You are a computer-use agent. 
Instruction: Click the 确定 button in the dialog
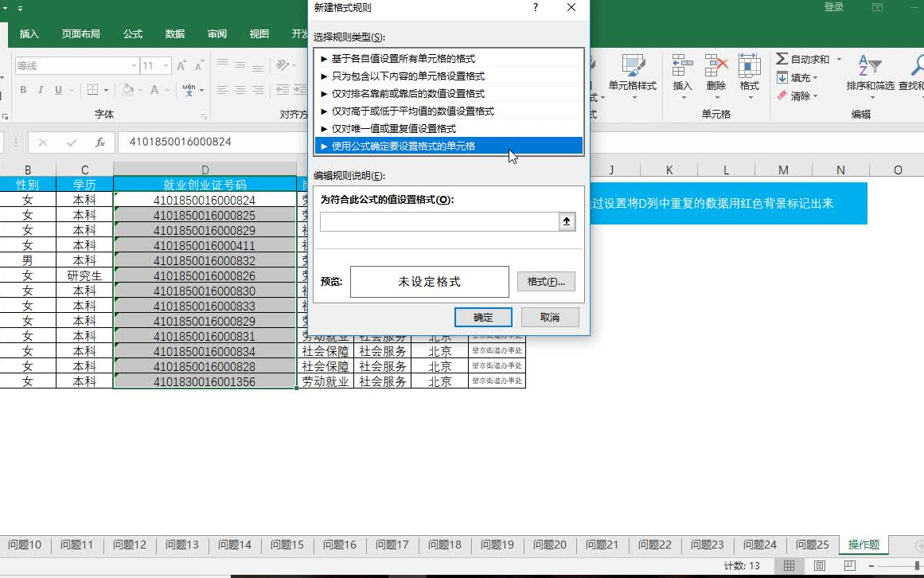483,317
